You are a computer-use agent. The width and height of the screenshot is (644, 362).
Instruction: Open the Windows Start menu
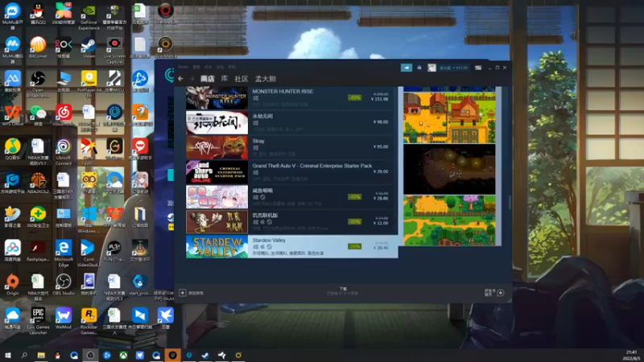click(x=8, y=355)
